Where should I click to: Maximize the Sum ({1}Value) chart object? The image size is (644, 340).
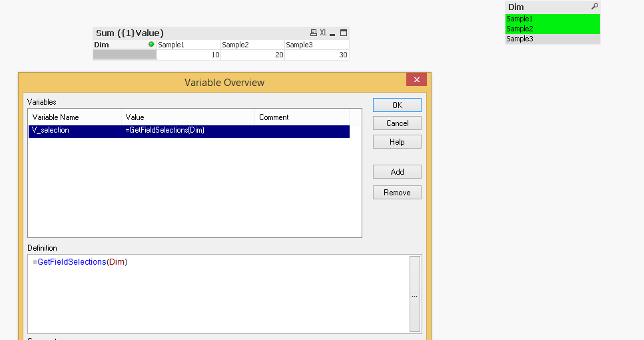[x=344, y=33]
